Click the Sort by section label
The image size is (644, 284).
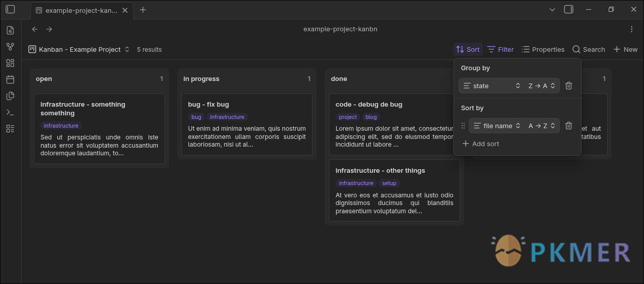click(x=472, y=108)
